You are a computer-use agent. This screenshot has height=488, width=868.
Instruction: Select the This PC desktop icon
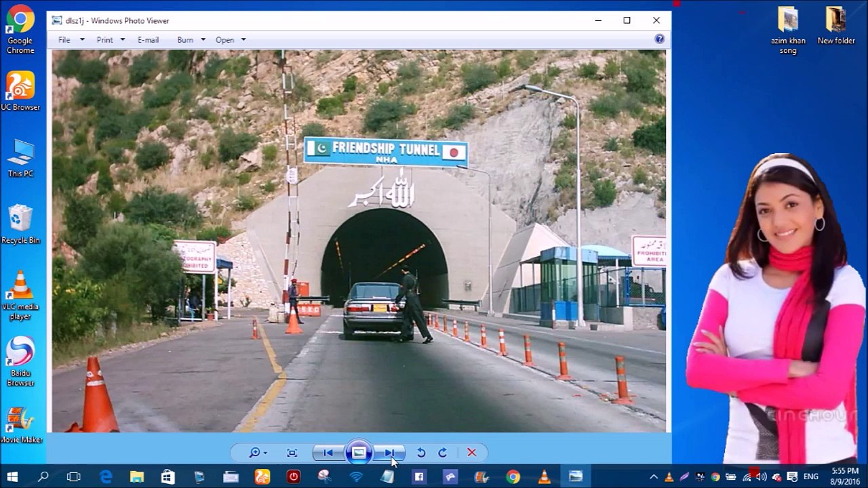coord(20,159)
